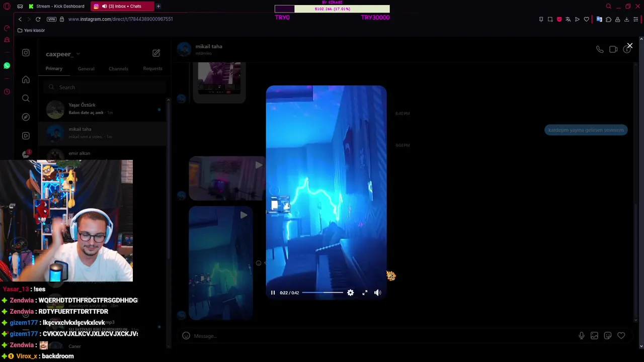
Task: Click the ad blocker shield icon
Action: pyautogui.click(x=559, y=19)
